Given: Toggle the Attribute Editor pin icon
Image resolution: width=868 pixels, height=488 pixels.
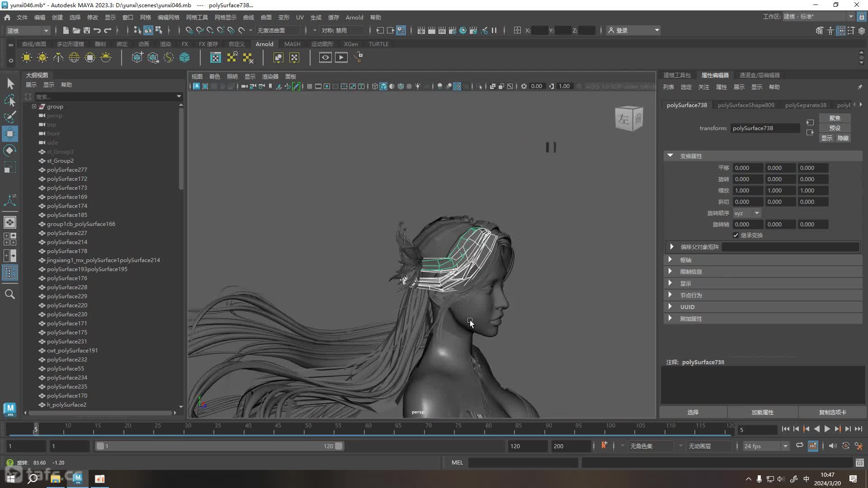Looking at the screenshot, I should point(859,87).
